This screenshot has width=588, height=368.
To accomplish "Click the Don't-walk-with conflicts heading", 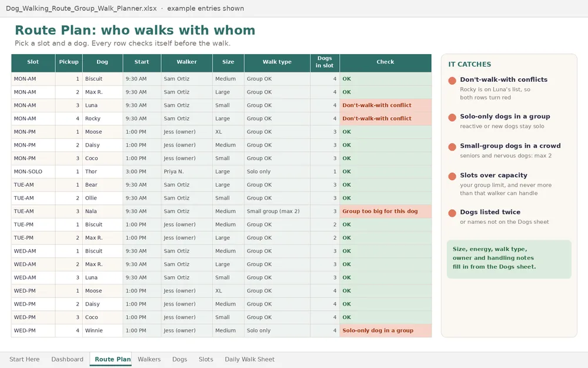I will click(504, 79).
